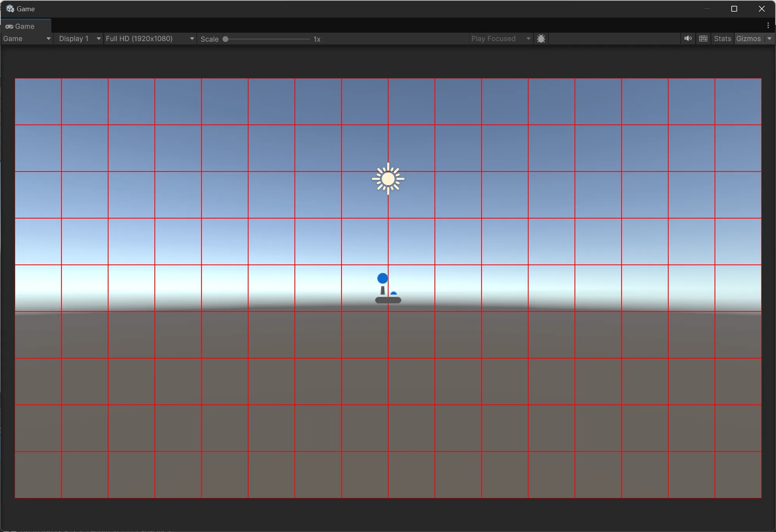Open the Full HD (1920x1080) resolution dropdown
Viewport: 776px width, 532px height.
[x=150, y=38]
